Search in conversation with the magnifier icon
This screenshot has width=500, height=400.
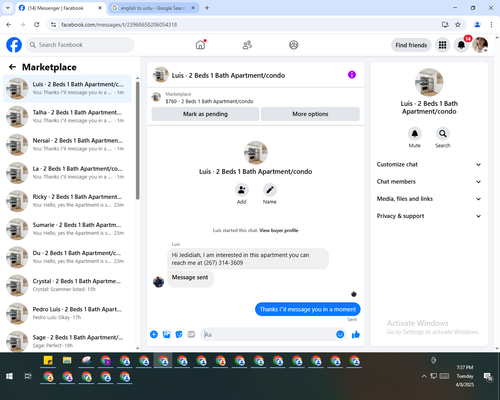coord(443,134)
